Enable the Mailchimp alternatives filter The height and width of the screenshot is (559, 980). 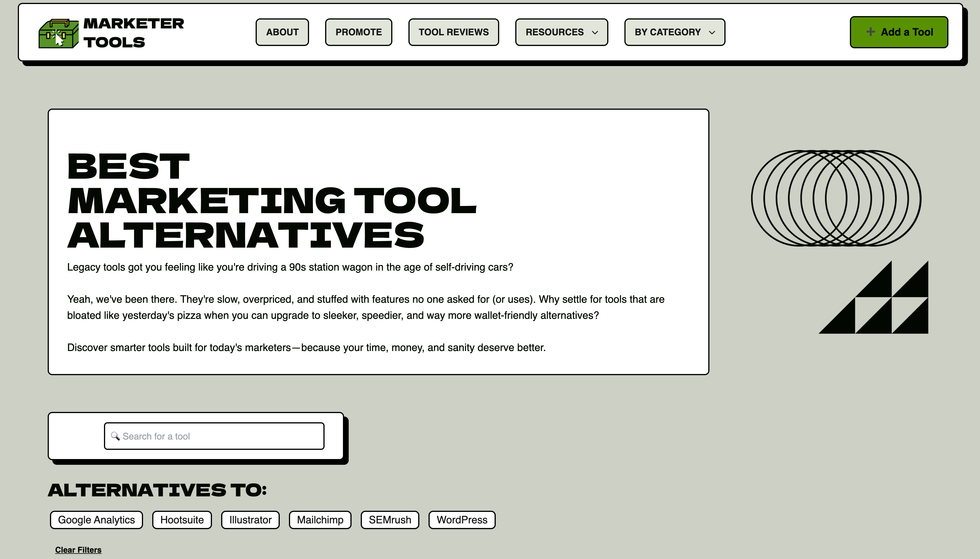point(320,519)
